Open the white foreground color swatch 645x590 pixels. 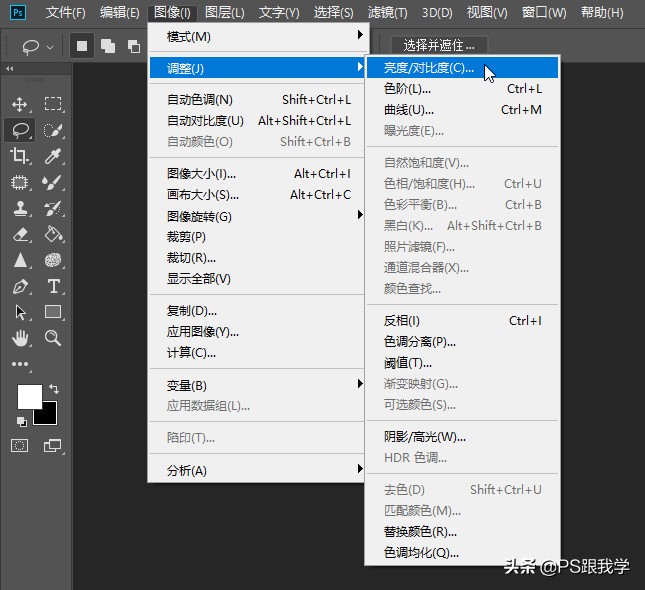30,397
